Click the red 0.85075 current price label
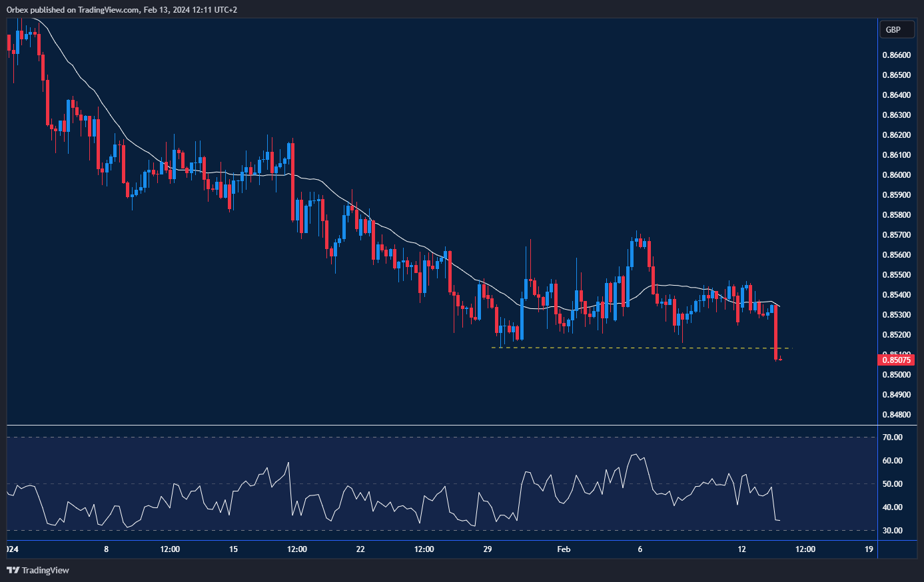This screenshot has width=924, height=582. 897,360
